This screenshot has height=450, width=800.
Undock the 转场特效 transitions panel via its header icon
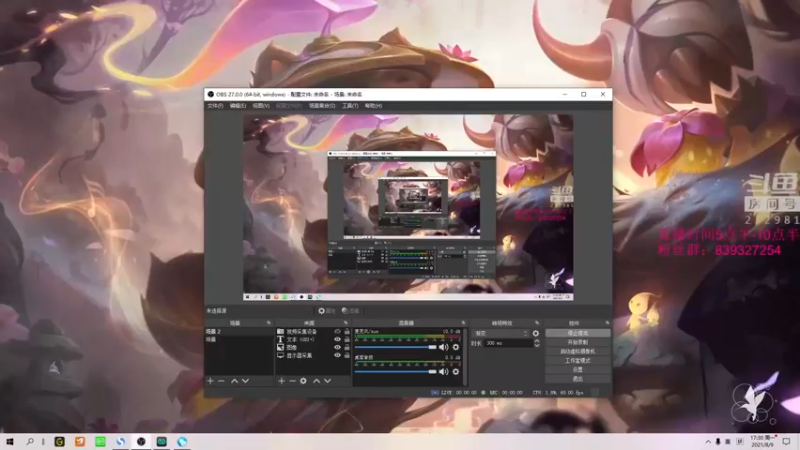[537, 323]
